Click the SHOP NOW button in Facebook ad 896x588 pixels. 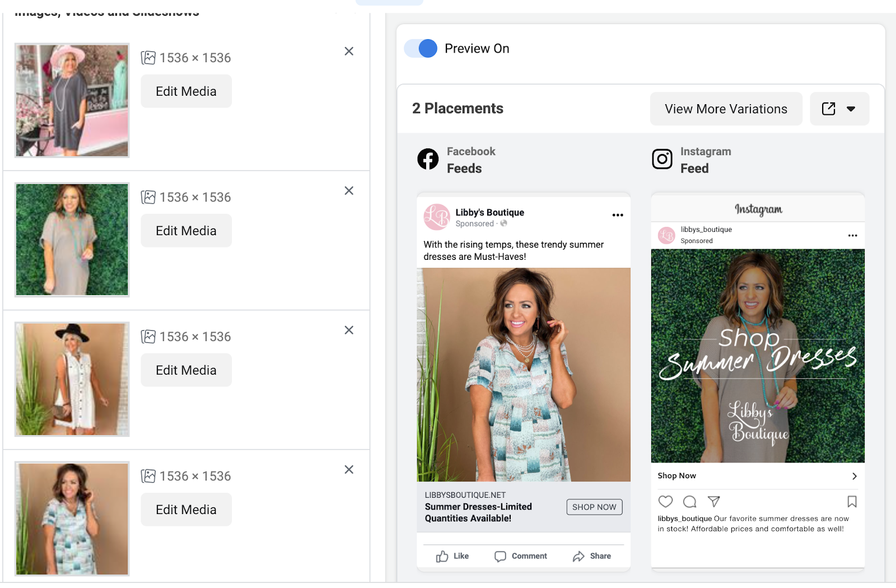click(594, 507)
